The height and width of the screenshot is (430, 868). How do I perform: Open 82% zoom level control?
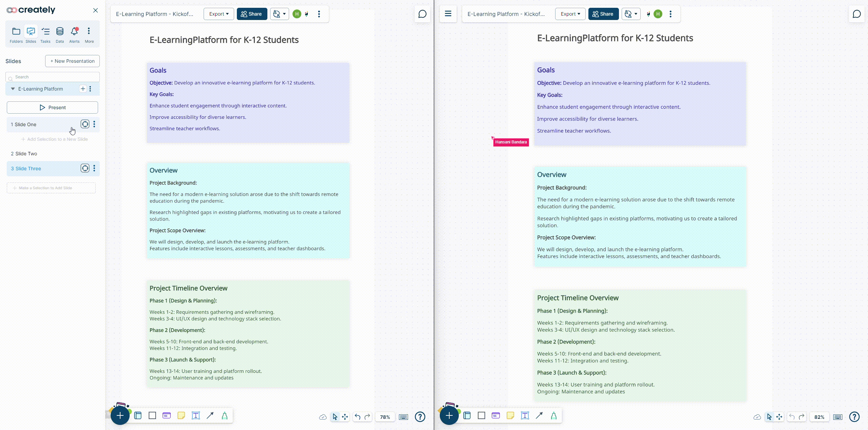(819, 417)
